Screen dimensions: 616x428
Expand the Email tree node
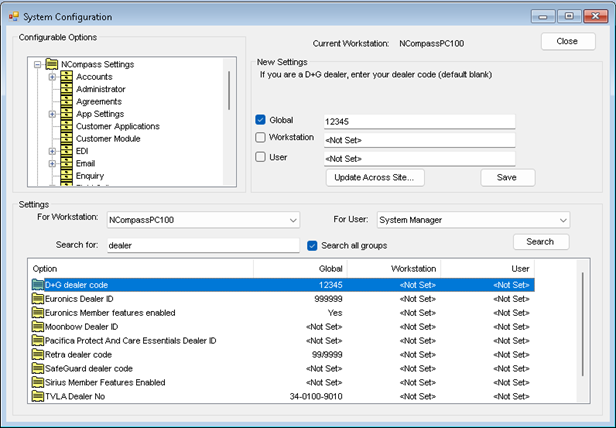click(52, 163)
